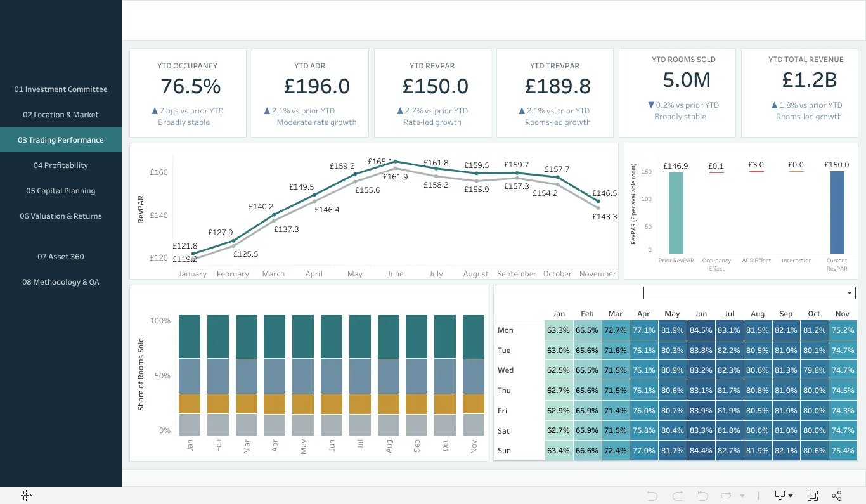The width and height of the screenshot is (866, 504).
Task: Select 03 Trading Performance tab
Action: (x=61, y=140)
